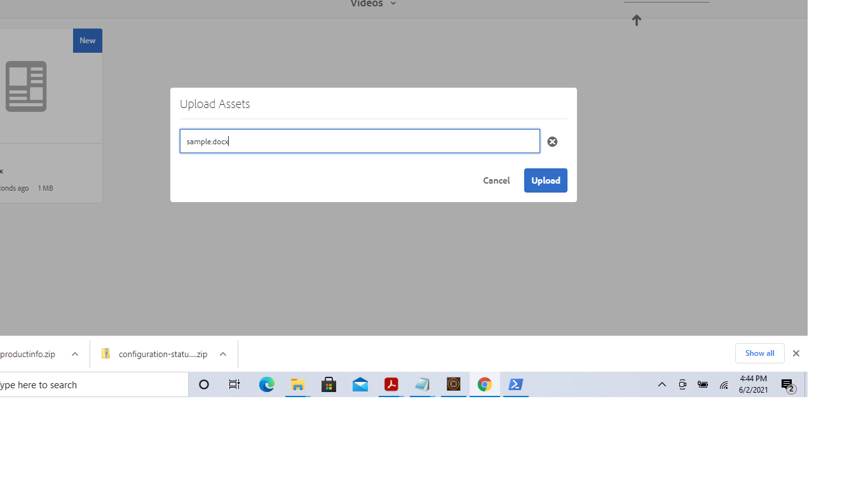Click the sample.docx filename input field

[x=360, y=140]
